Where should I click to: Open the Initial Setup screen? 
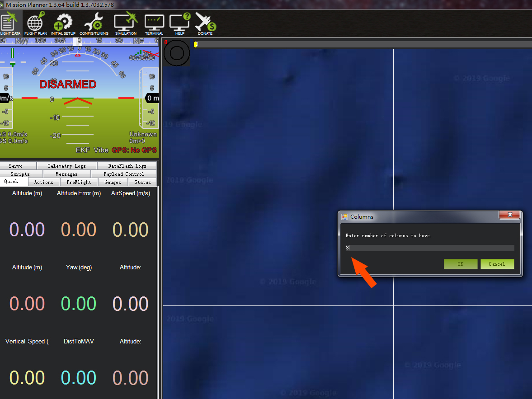(x=63, y=23)
